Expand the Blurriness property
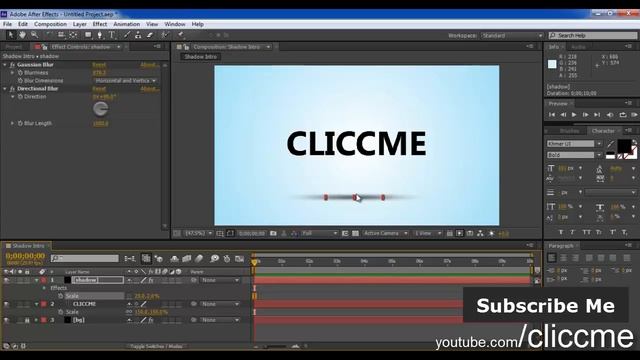Viewport: 640px width, 360px height. pyautogui.click(x=13, y=73)
